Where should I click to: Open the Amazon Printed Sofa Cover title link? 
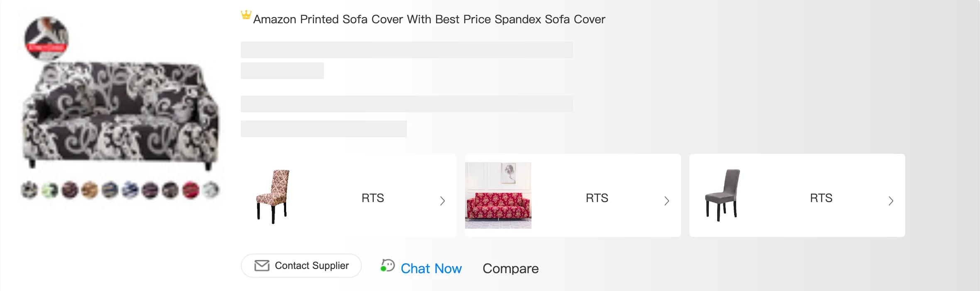tap(429, 20)
